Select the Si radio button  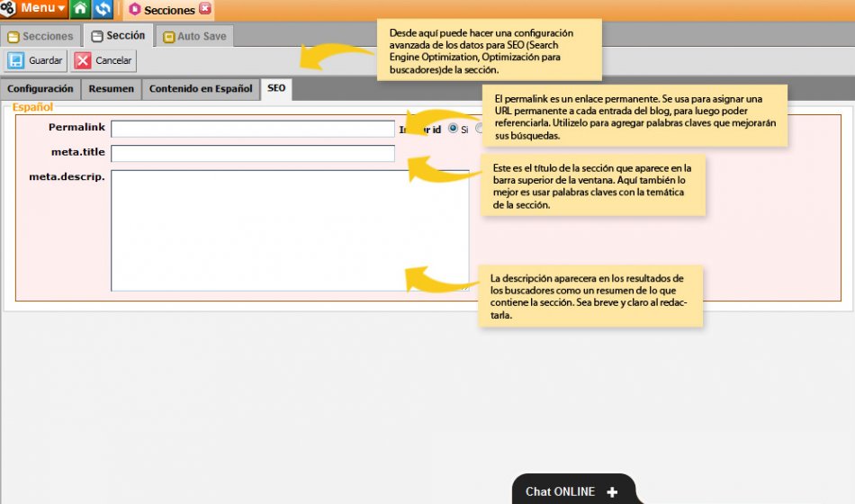point(453,128)
